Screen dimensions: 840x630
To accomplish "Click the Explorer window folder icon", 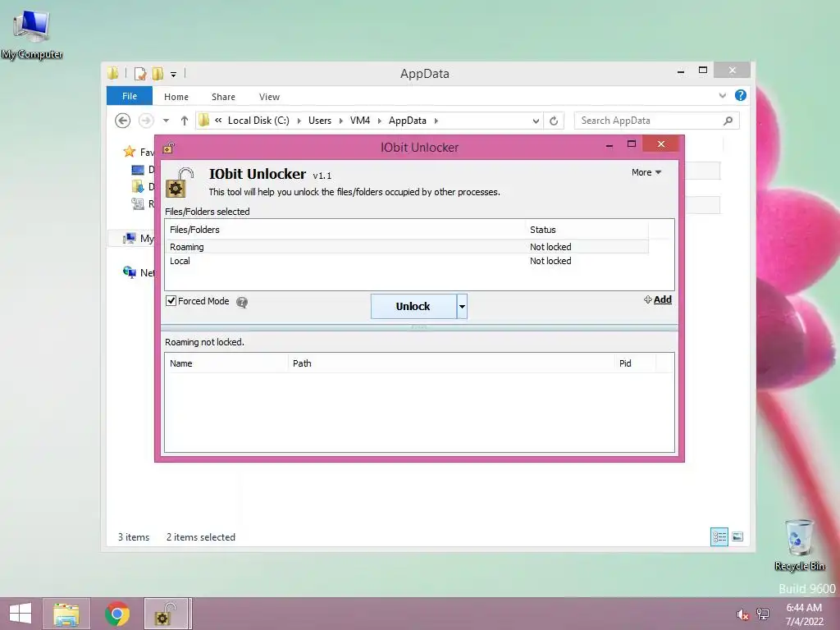I will 113,73.
